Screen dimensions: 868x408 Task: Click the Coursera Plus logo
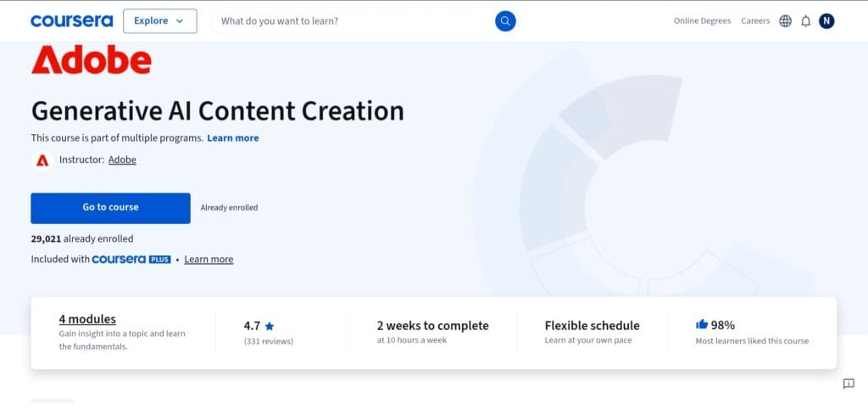click(x=131, y=259)
